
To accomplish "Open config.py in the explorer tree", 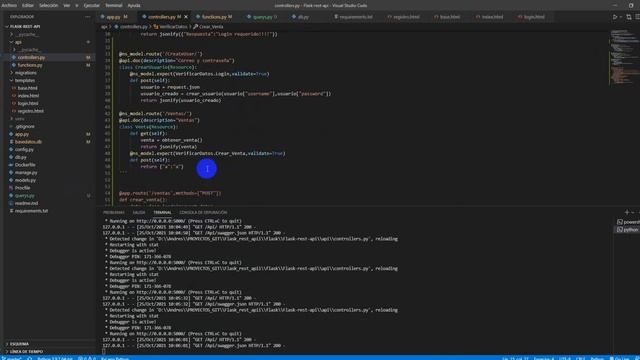I will 24,149.
